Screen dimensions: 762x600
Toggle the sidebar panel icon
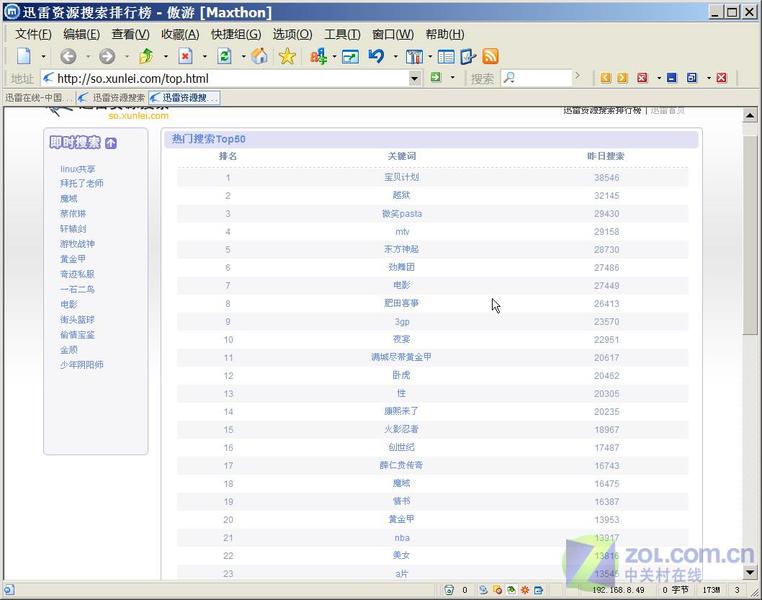(x=446, y=57)
